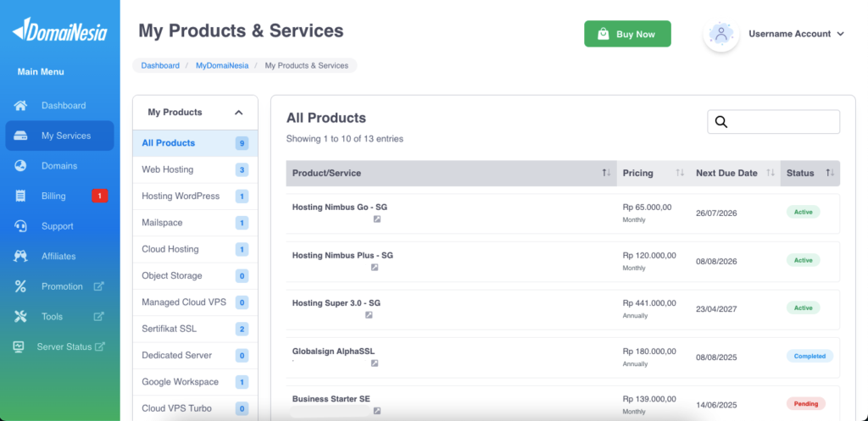Select All Products category

[x=196, y=143]
